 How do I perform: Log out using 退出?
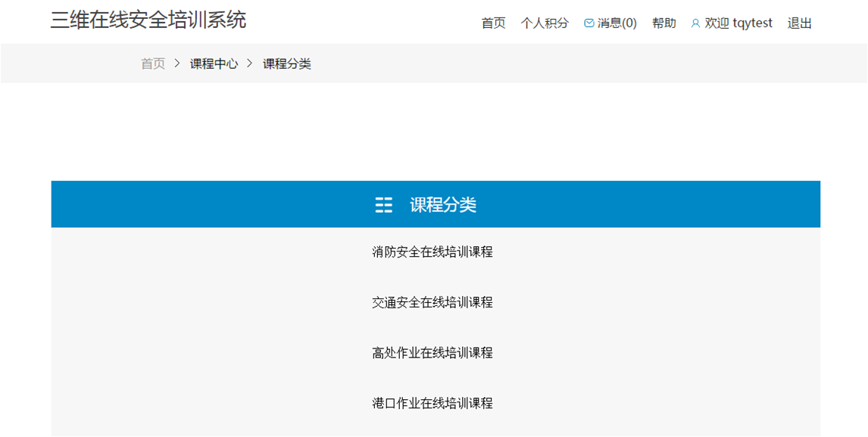pos(800,23)
